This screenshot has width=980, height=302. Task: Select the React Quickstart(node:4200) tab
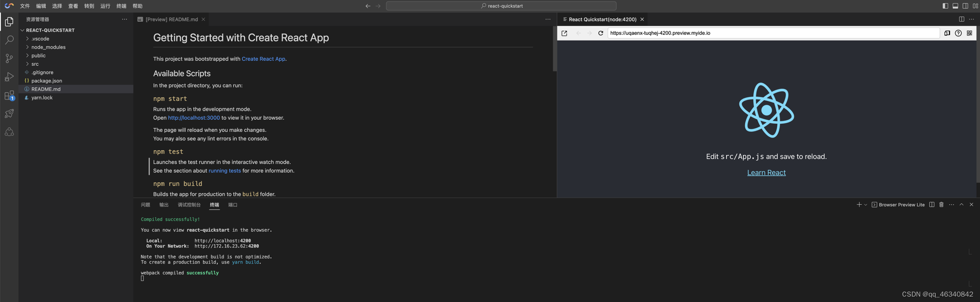point(602,19)
